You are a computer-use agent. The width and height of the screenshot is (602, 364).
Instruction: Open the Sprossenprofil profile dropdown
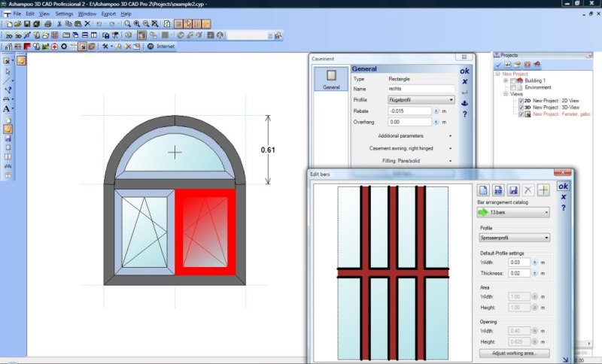tap(515, 238)
